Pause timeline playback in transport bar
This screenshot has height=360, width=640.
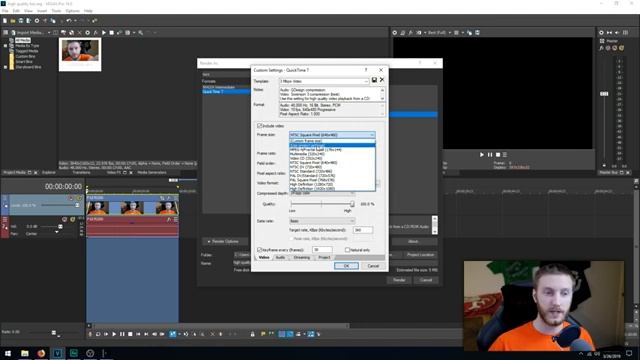click(x=122, y=334)
